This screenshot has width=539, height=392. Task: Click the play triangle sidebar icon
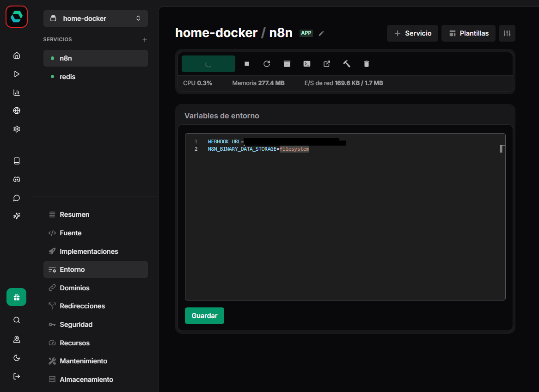(x=17, y=74)
